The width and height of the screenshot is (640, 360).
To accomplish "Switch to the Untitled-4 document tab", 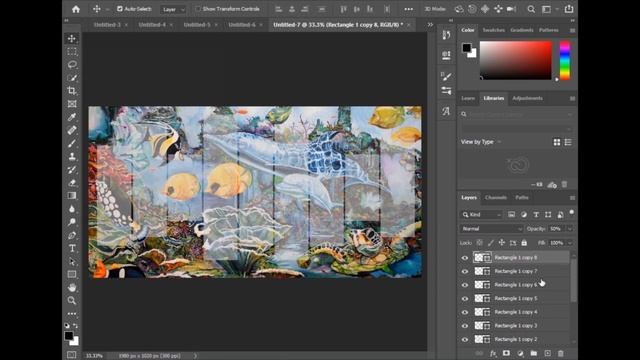I will click(x=152, y=25).
